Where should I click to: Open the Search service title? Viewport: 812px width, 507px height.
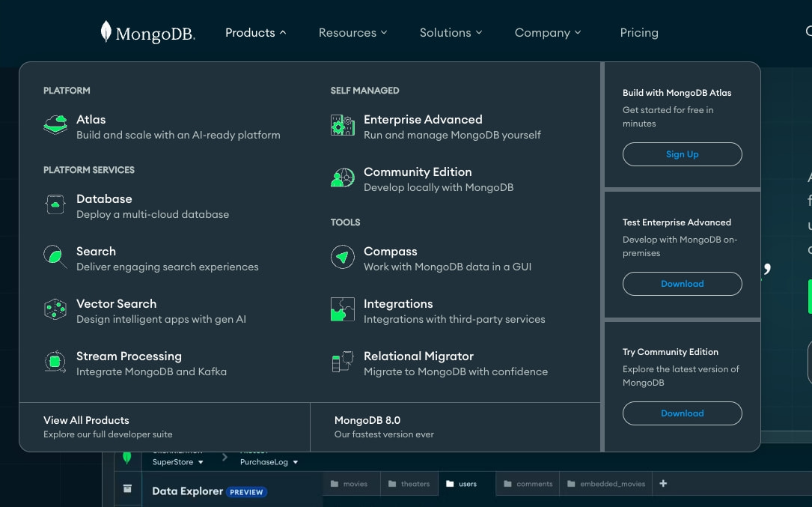[x=96, y=252]
